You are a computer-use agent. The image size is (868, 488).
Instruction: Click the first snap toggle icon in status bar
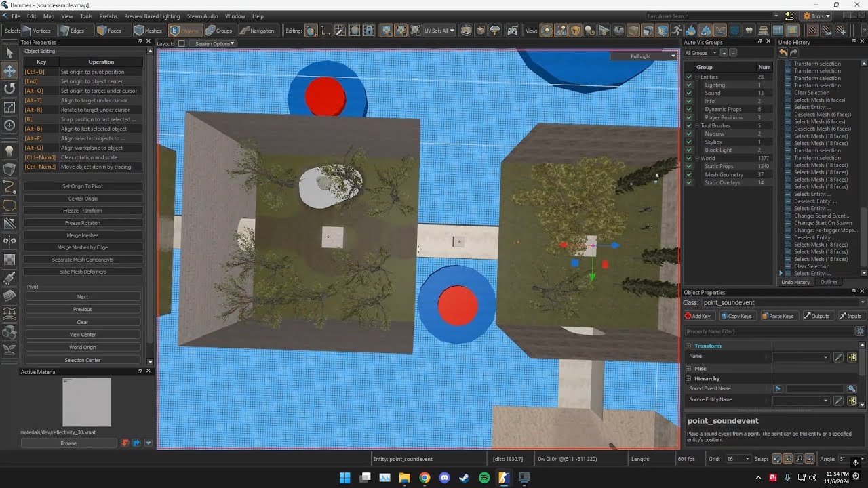pos(777,459)
